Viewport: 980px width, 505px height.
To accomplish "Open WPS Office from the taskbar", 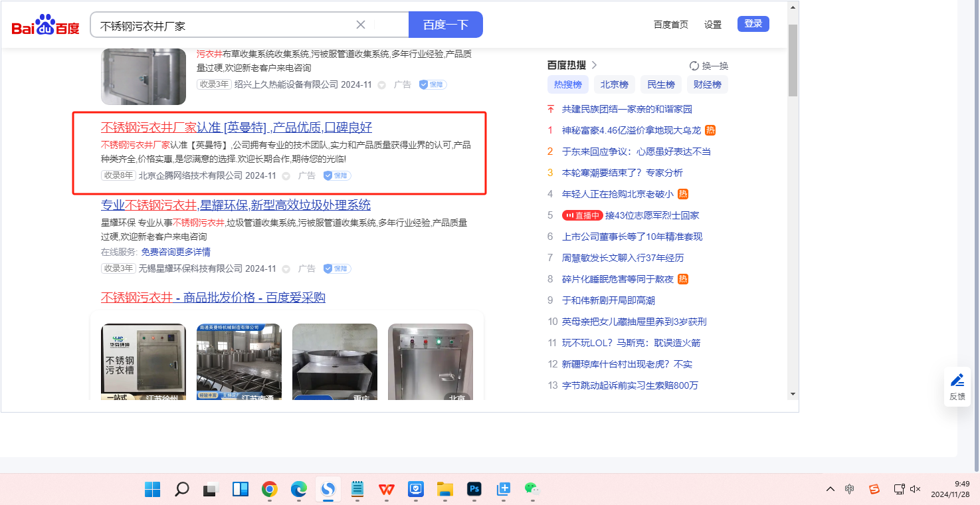I will coord(386,490).
